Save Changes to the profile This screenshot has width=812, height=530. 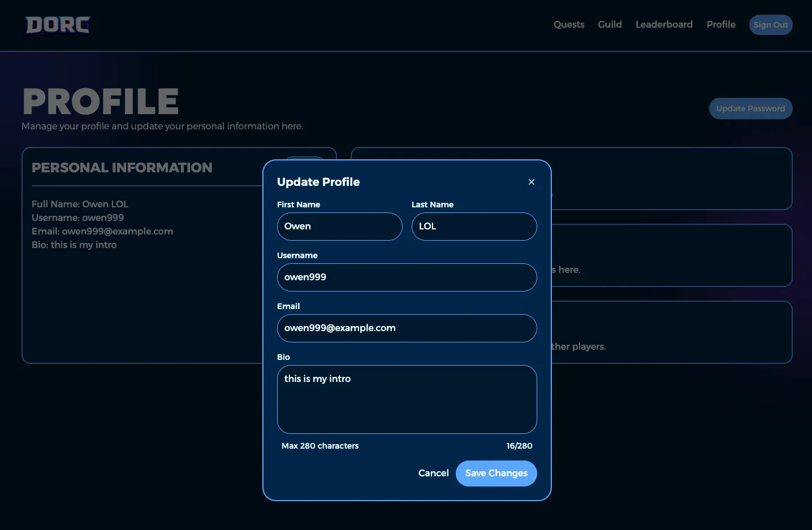496,473
